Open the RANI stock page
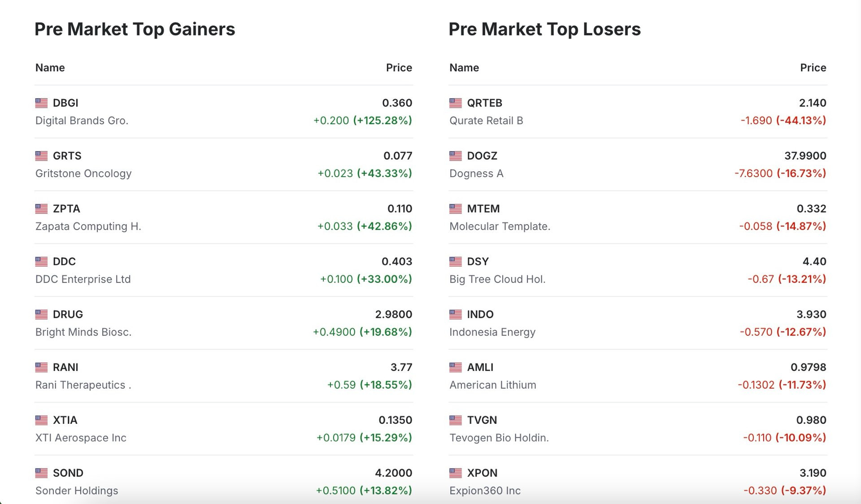The width and height of the screenshot is (861, 504). pos(65,367)
